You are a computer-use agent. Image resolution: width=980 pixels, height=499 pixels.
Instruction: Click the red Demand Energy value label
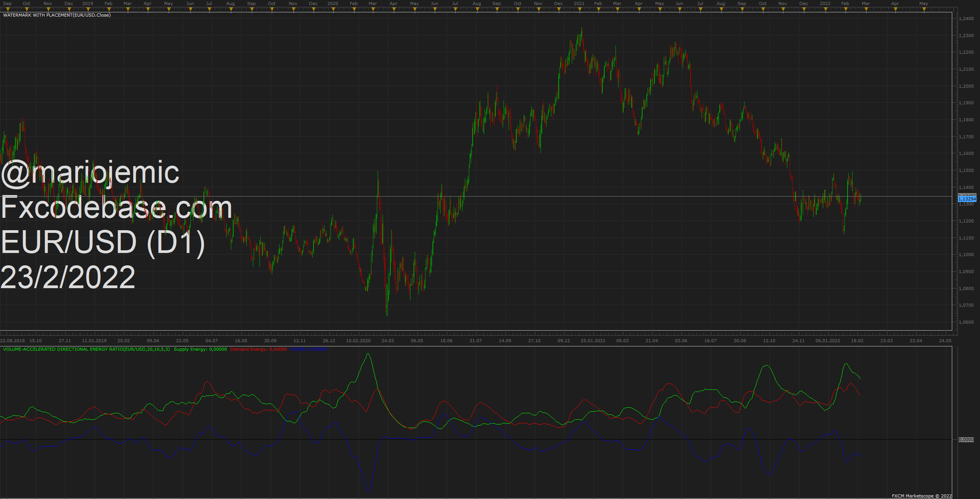(x=259, y=349)
